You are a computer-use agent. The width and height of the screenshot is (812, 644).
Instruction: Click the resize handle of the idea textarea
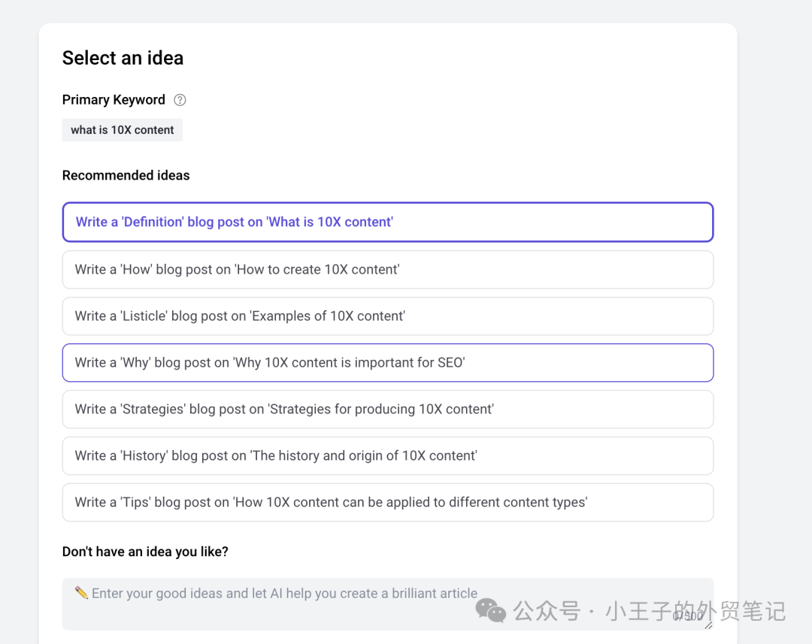[708, 625]
